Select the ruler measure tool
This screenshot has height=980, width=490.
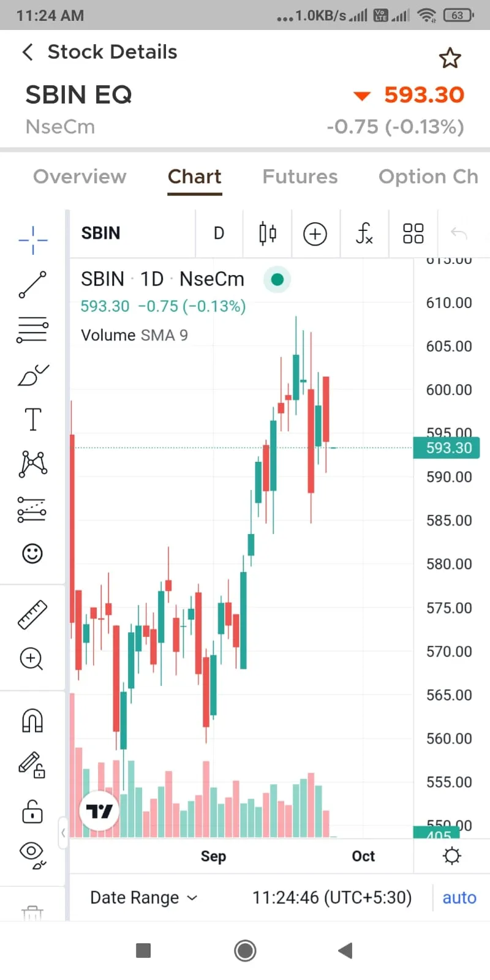pos(32,614)
